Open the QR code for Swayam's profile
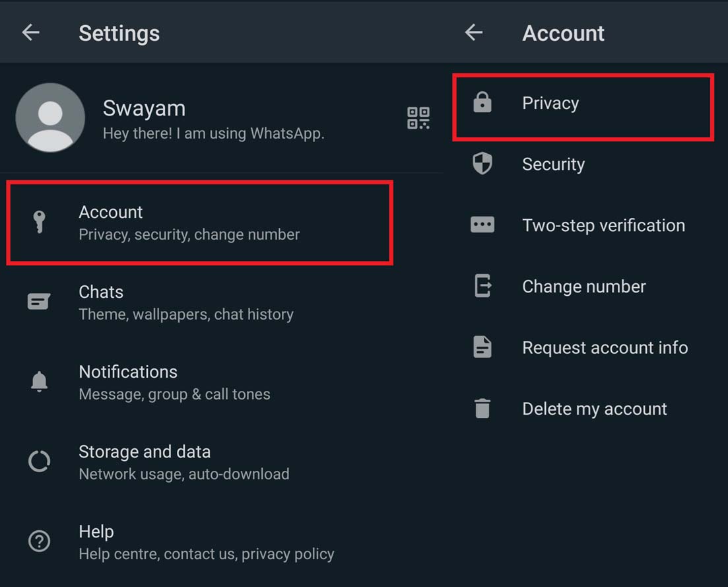 (418, 118)
